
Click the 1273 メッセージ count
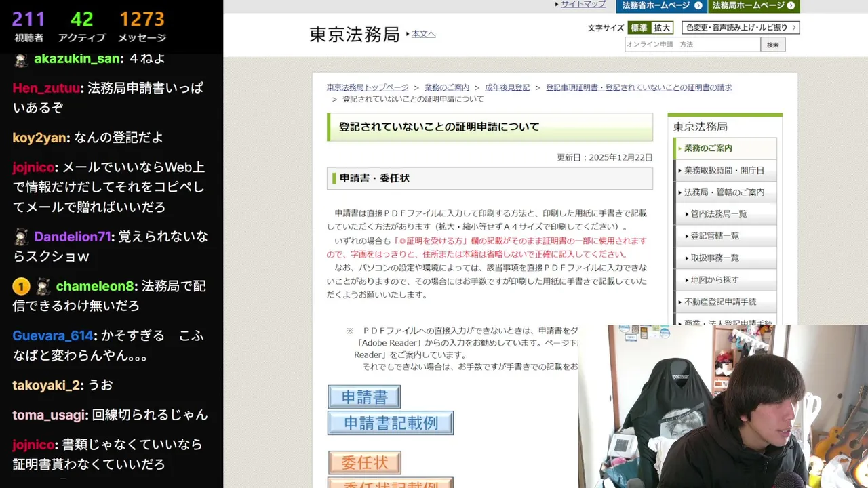(142, 25)
